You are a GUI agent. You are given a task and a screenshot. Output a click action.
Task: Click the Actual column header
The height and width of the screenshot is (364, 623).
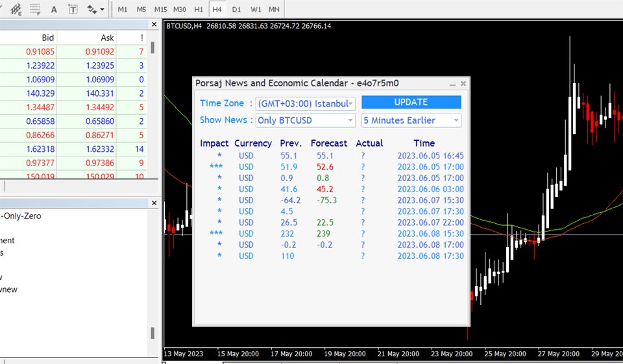click(x=369, y=143)
